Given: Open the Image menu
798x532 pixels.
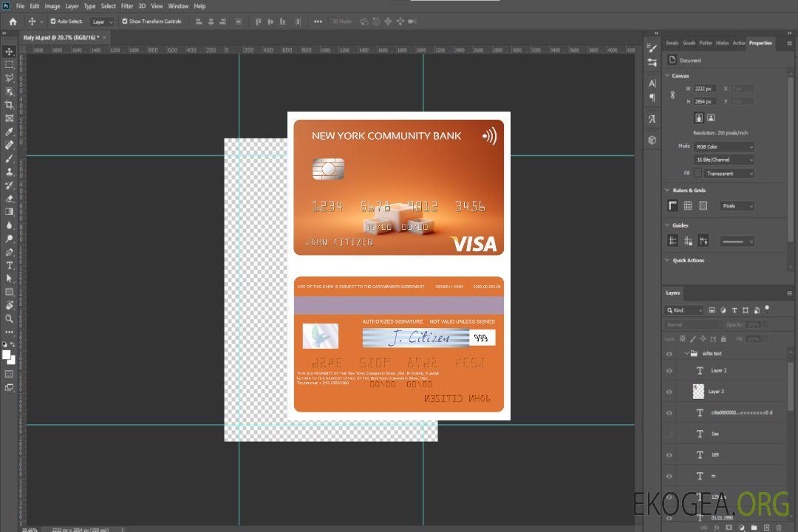Looking at the screenshot, I should click(x=52, y=6).
